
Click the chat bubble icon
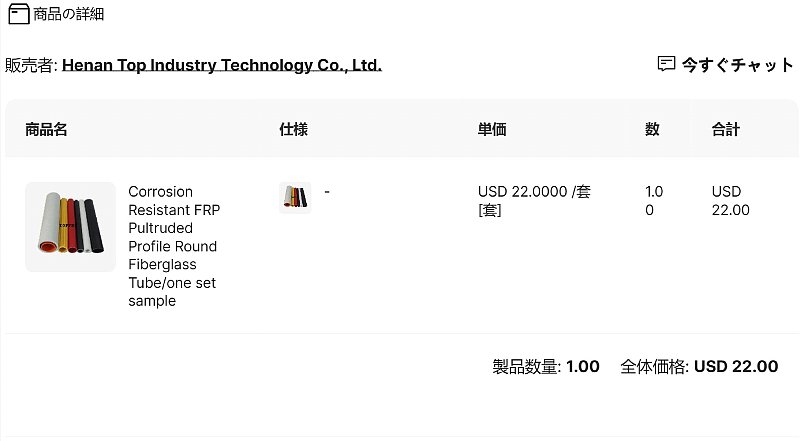point(666,64)
